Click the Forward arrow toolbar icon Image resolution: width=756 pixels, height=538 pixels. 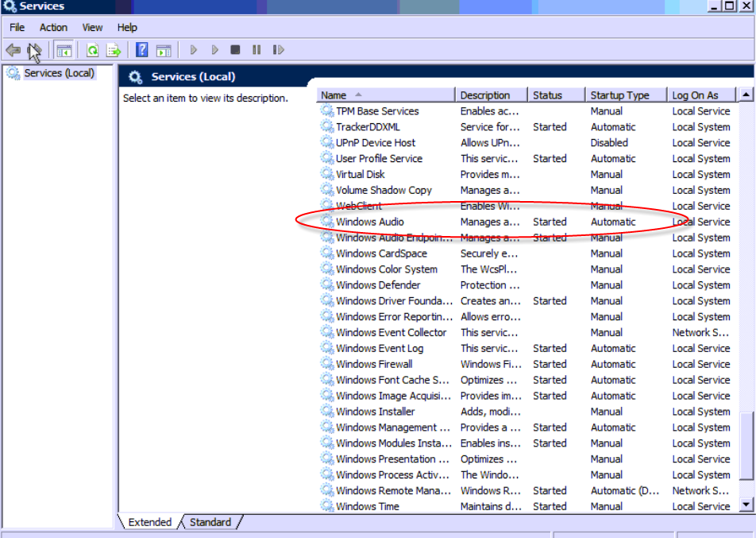[x=35, y=50]
